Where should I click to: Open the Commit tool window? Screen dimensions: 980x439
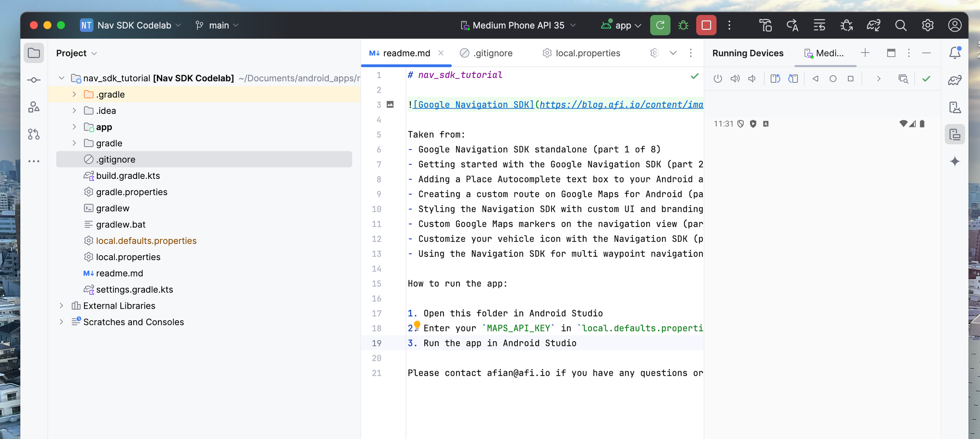click(34, 80)
